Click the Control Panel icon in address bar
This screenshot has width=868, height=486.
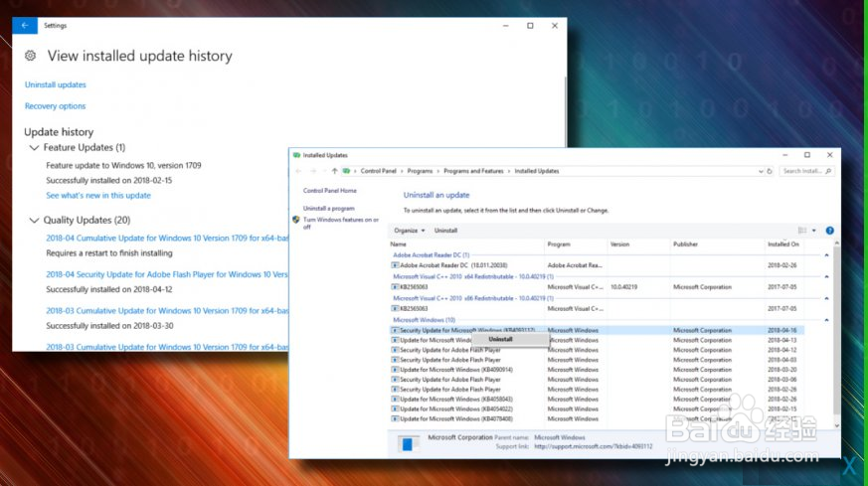tap(347, 171)
